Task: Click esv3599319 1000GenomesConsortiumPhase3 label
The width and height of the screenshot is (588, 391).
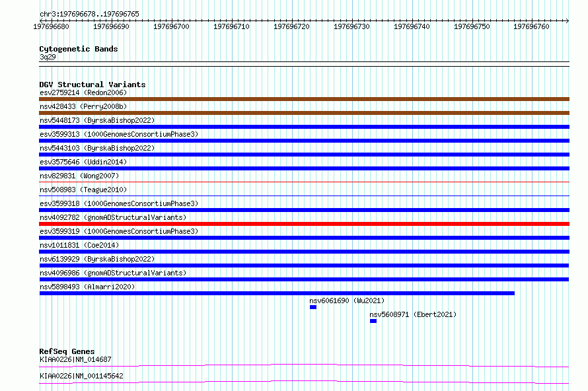Action: pos(119,231)
